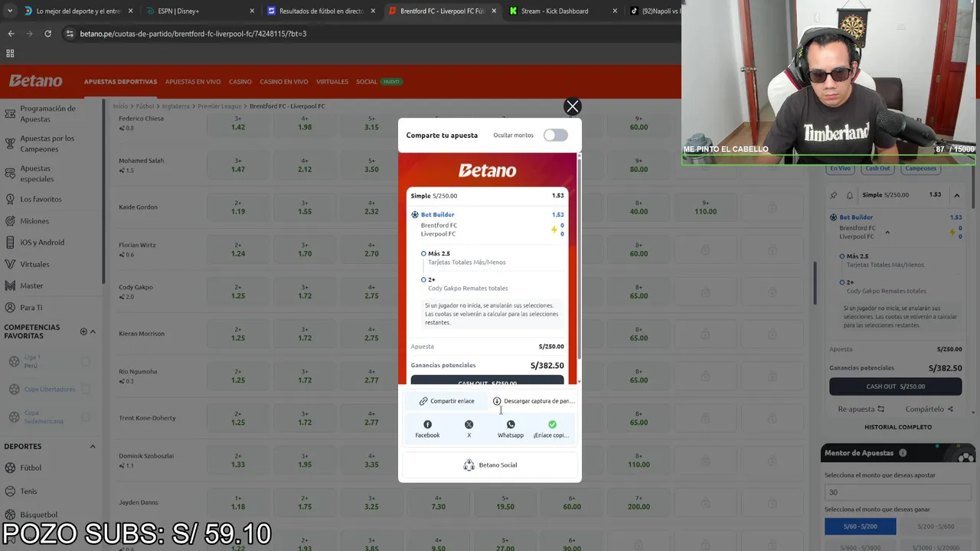Pin the betslip bet
Image resolution: width=980 pixels, height=551 pixels.
834,195
